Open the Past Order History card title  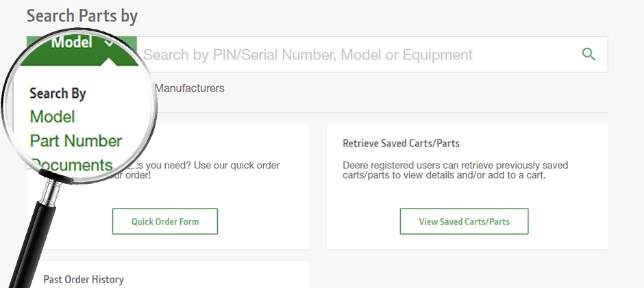(84, 279)
